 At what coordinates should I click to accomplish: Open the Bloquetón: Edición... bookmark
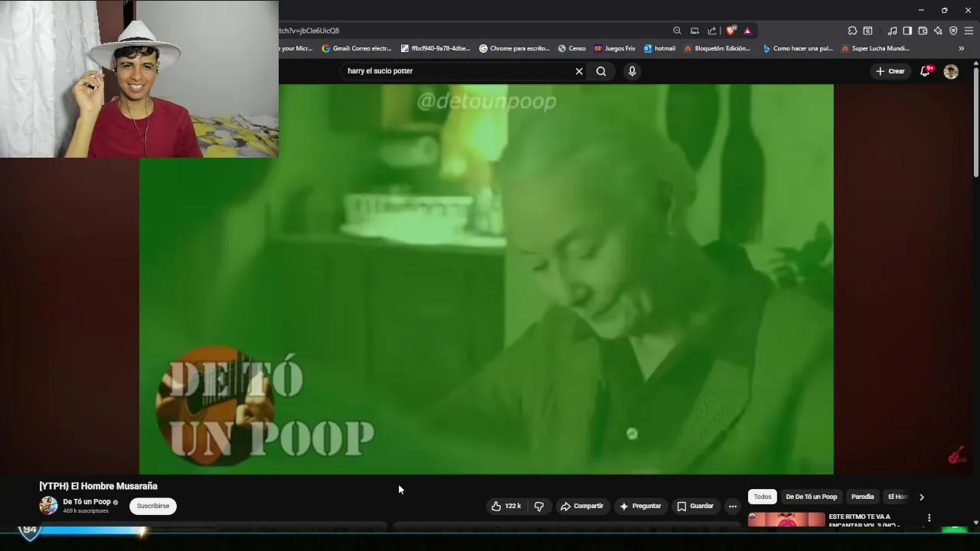point(717,48)
